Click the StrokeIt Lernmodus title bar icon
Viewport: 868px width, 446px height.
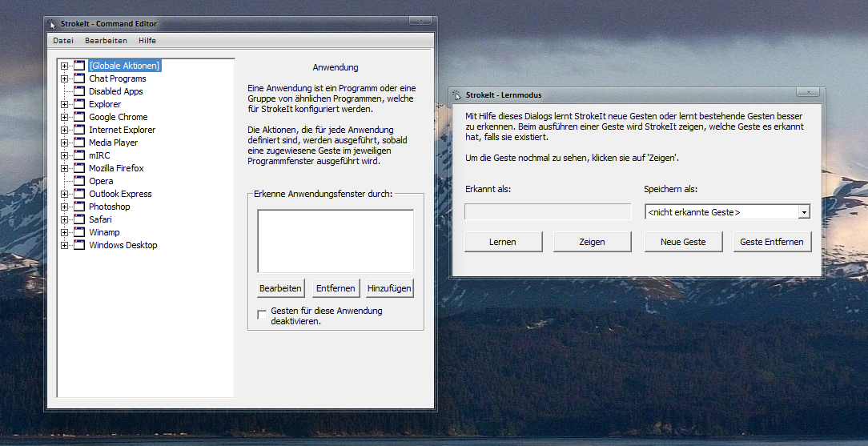[x=457, y=94]
